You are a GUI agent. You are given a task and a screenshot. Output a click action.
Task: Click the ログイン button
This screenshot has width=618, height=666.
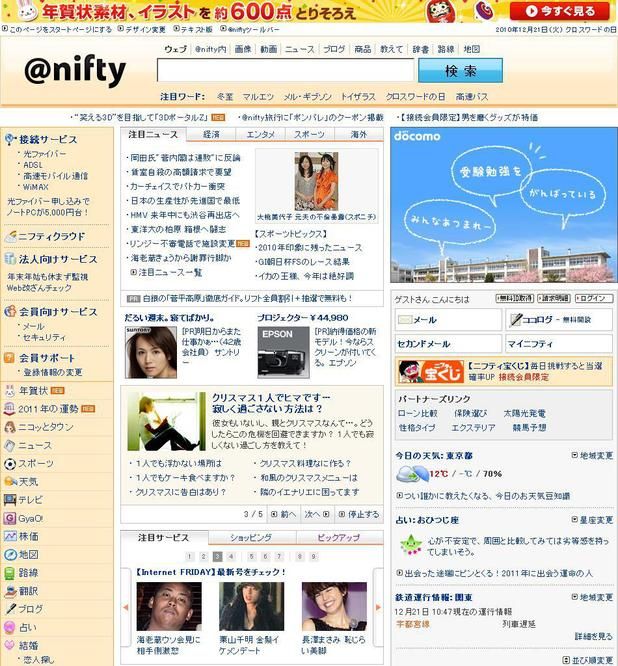pyautogui.click(x=593, y=298)
